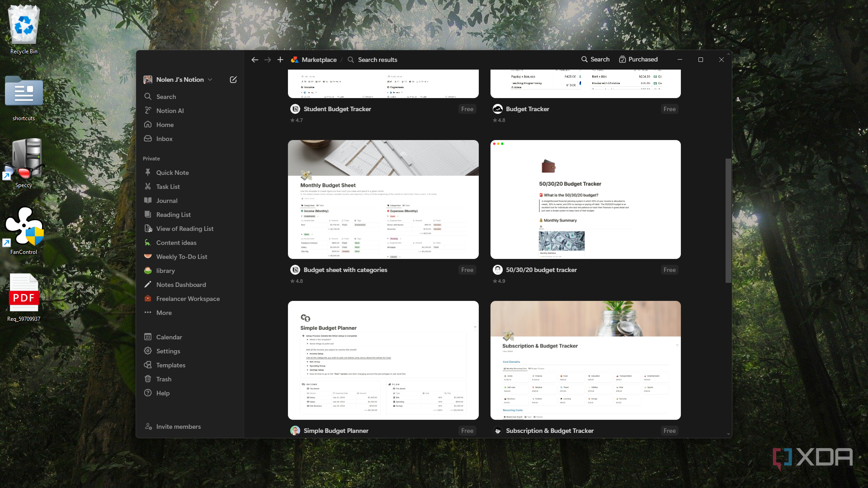Go forward with the right arrow
Screen dimensions: 868x488
(268, 60)
